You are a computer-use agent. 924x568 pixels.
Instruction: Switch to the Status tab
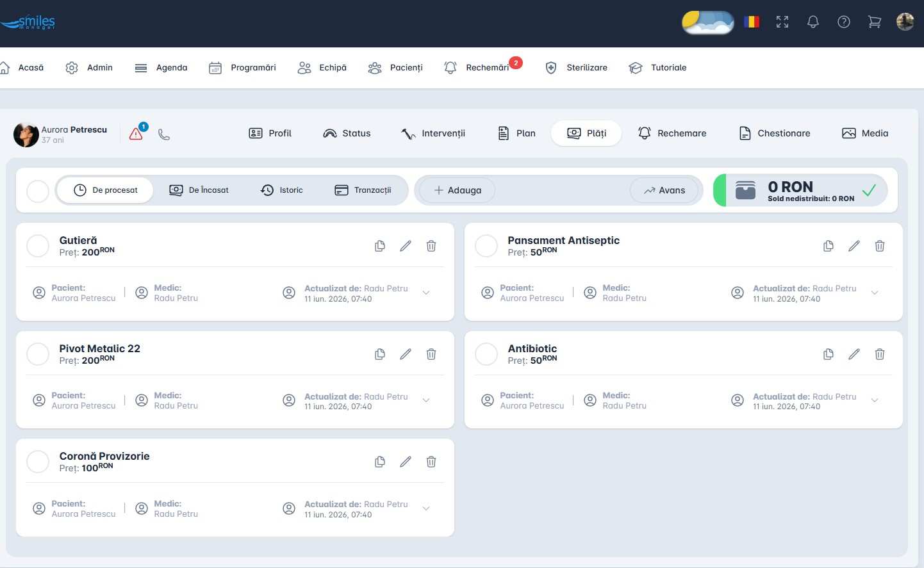click(347, 133)
